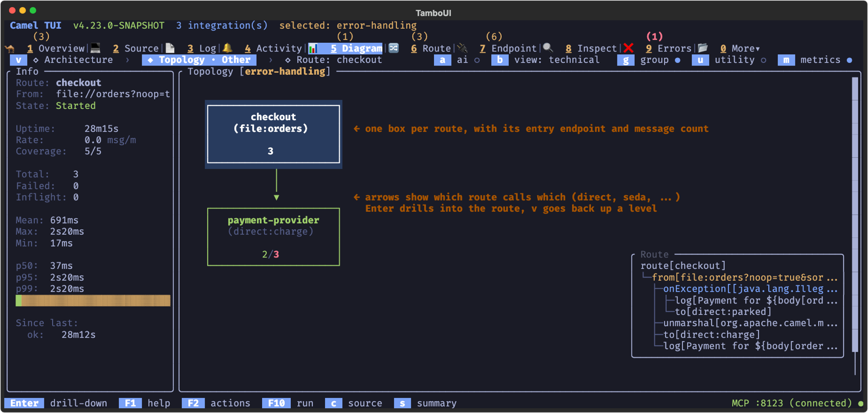
Task: Select to[direct:parked] in Route tree
Action: [x=723, y=312]
